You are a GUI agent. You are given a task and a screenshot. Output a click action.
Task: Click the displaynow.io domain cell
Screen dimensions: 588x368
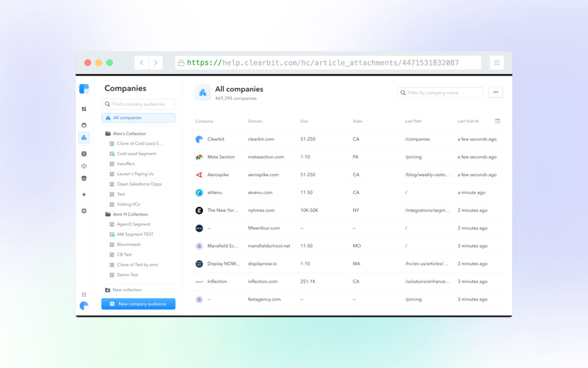pos(262,263)
